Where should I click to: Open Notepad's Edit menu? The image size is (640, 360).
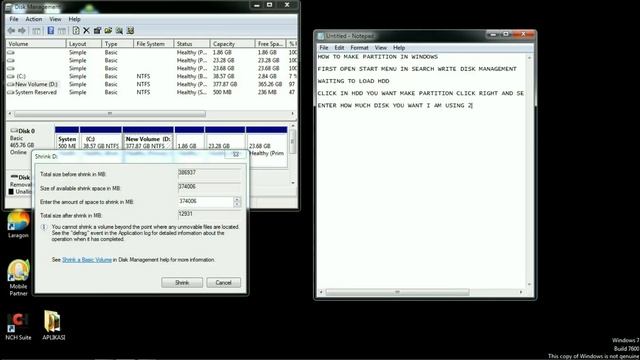click(x=339, y=48)
